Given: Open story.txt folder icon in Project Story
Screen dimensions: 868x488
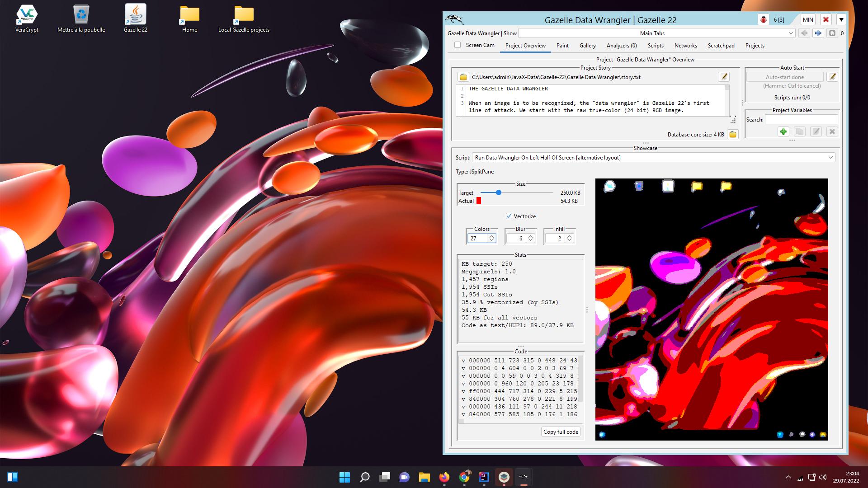Looking at the screenshot, I should 463,77.
